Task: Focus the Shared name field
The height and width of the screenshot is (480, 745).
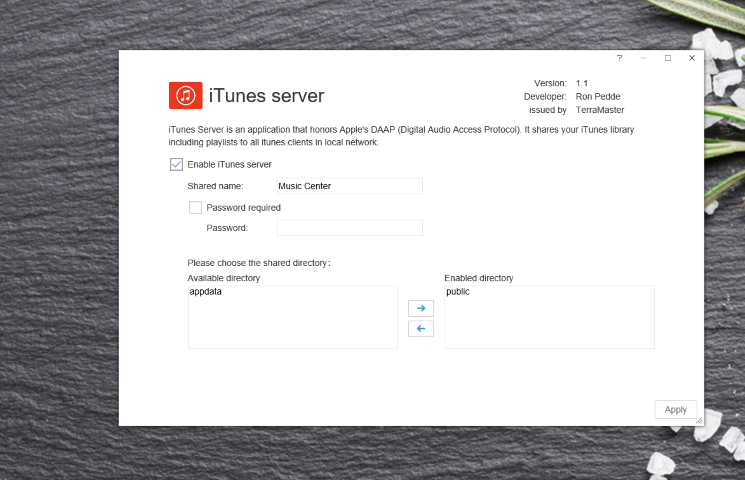Action: [350, 186]
